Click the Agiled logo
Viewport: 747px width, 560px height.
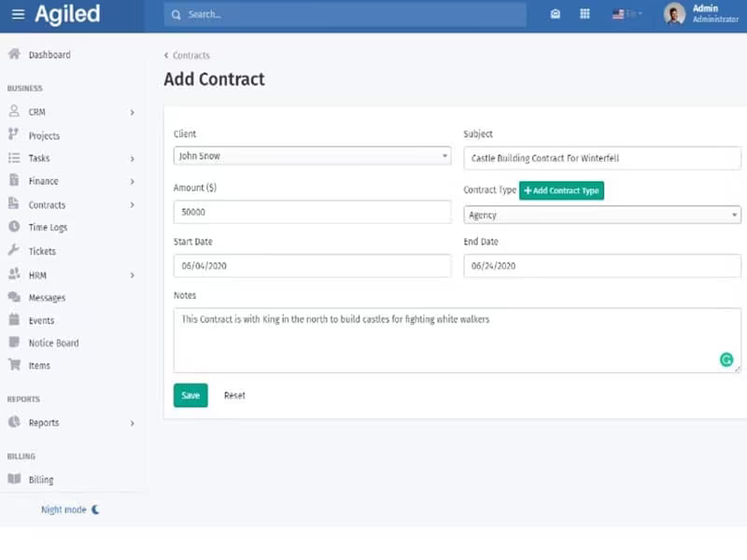click(67, 14)
